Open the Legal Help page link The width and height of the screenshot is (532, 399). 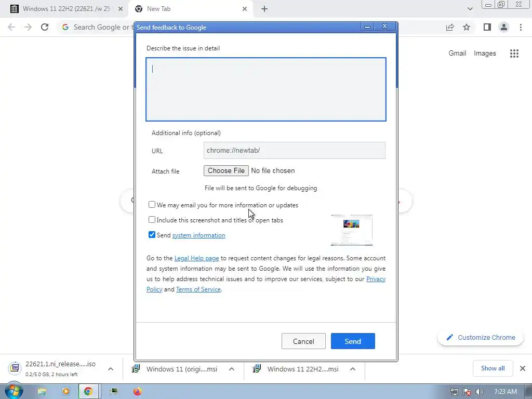tap(196, 258)
